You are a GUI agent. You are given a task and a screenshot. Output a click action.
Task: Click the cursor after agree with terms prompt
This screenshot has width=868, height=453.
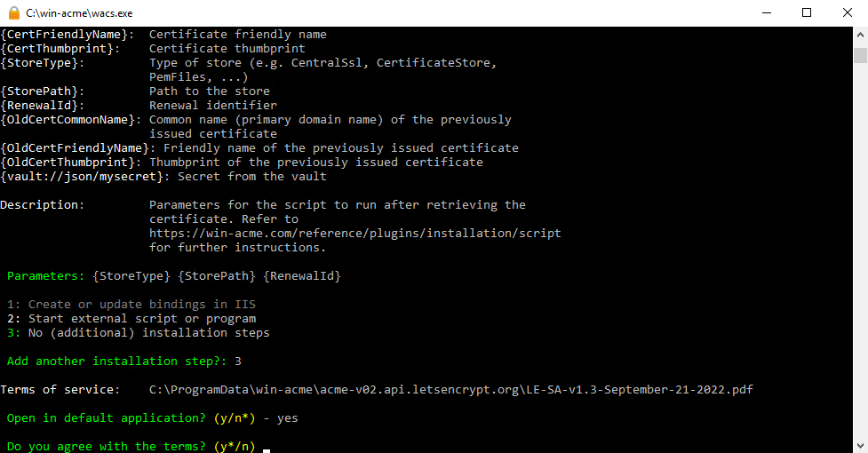[x=267, y=449]
